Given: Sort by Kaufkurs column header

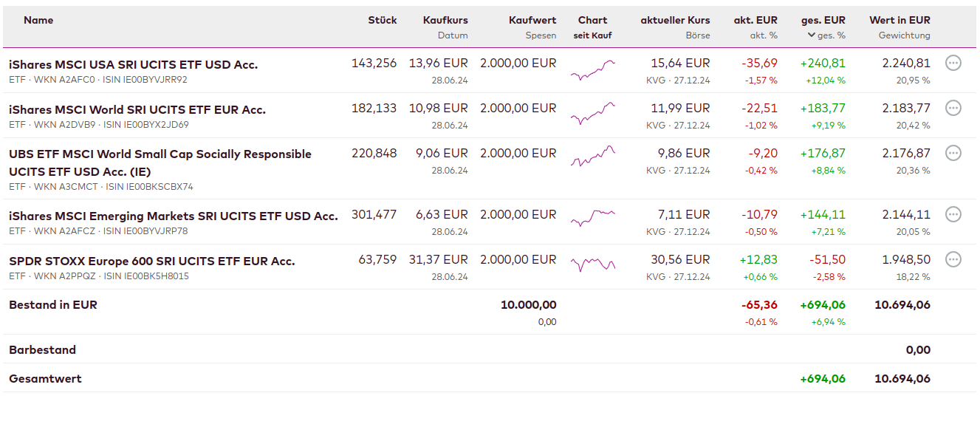Looking at the screenshot, I should [x=445, y=21].
